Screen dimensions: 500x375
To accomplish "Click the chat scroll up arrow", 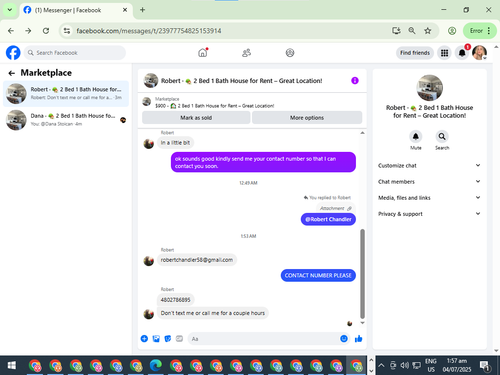I will pyautogui.click(x=362, y=133).
